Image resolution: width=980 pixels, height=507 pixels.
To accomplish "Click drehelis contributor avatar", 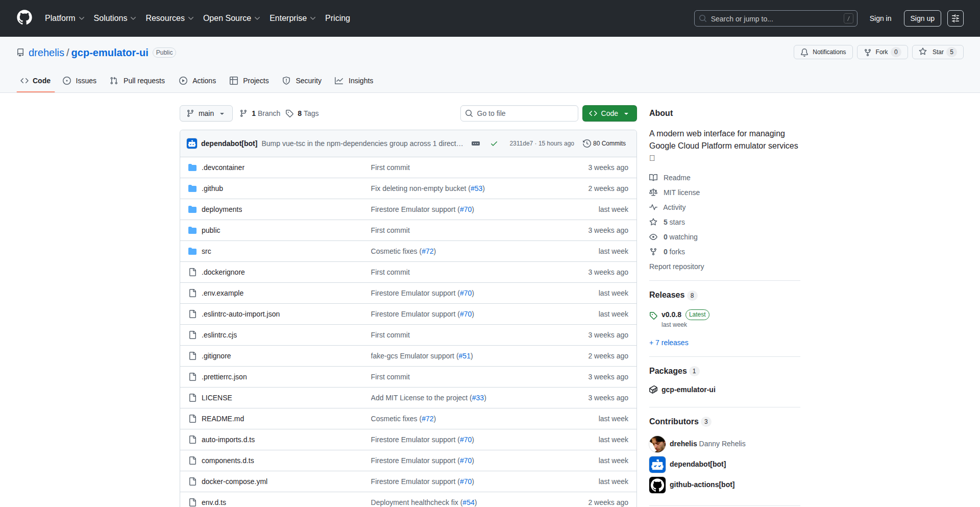I will pos(657,444).
